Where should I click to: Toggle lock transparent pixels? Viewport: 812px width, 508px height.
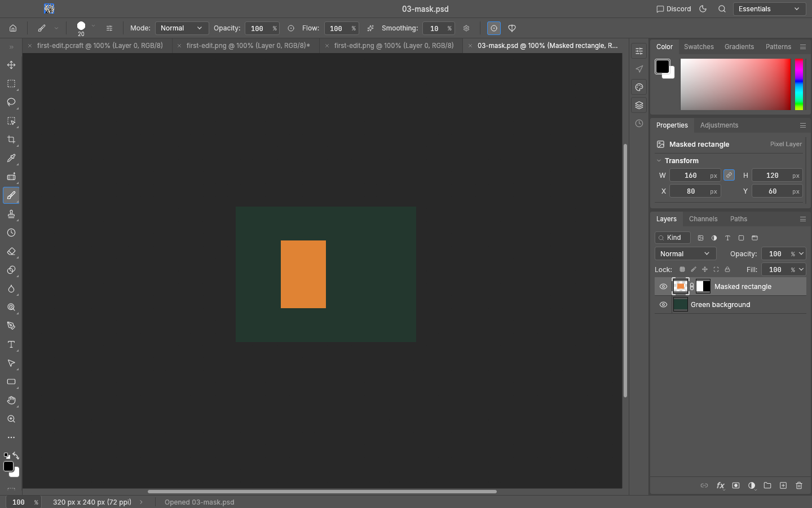[x=682, y=270]
